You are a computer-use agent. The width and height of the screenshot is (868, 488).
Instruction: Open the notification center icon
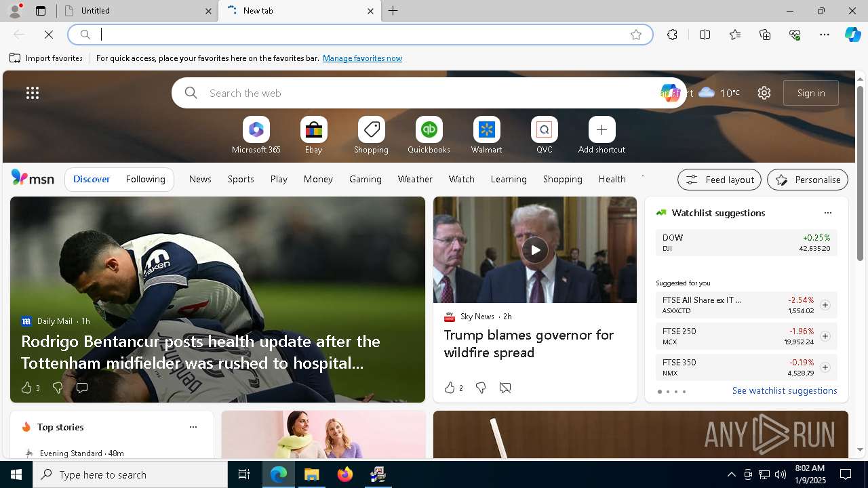(846, 474)
